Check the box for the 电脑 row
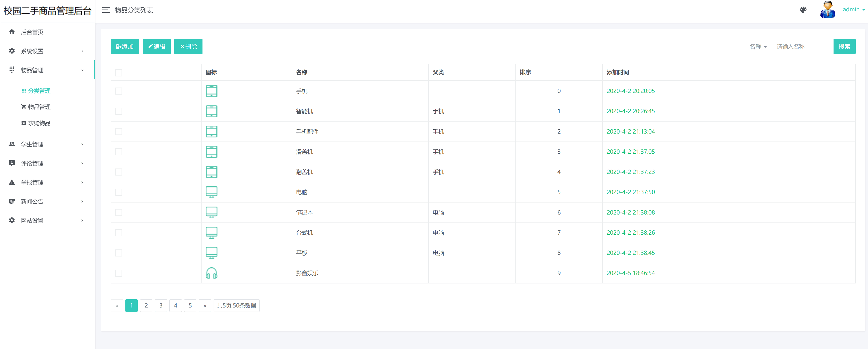The image size is (868, 349). (119, 192)
